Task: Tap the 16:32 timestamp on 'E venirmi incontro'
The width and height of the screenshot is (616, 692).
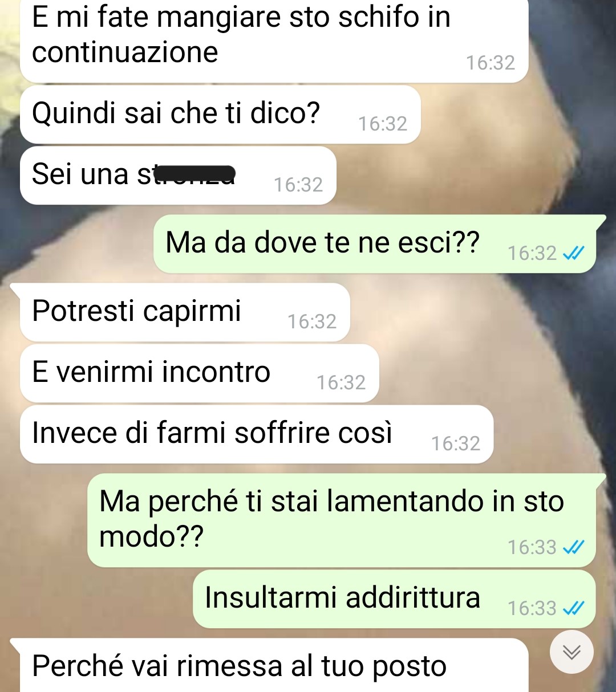Action: pos(341,382)
